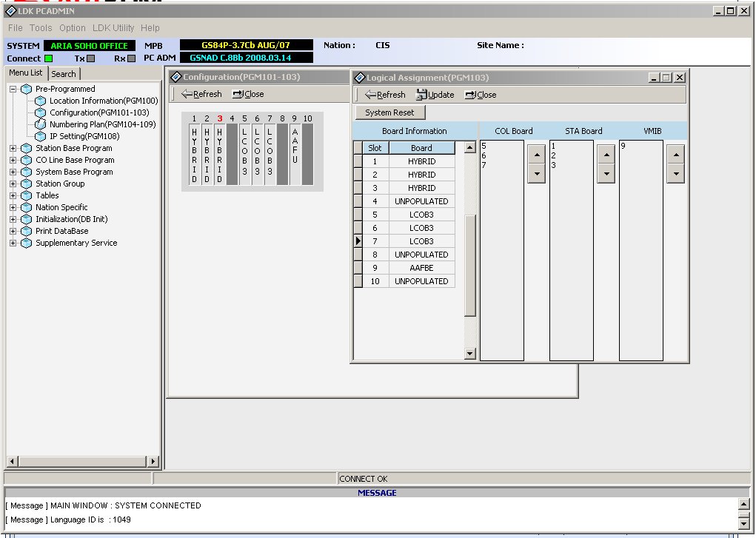Expand the Nation Specific node

click(x=13, y=207)
